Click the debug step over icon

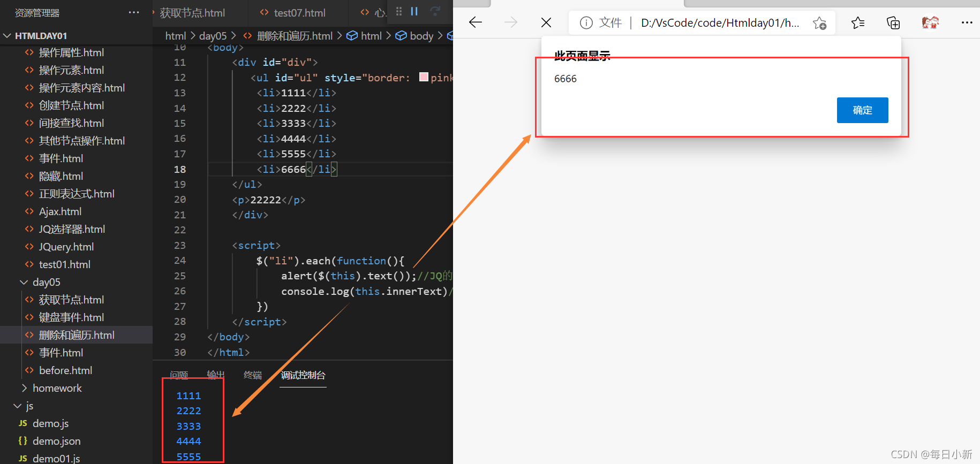coord(435,11)
